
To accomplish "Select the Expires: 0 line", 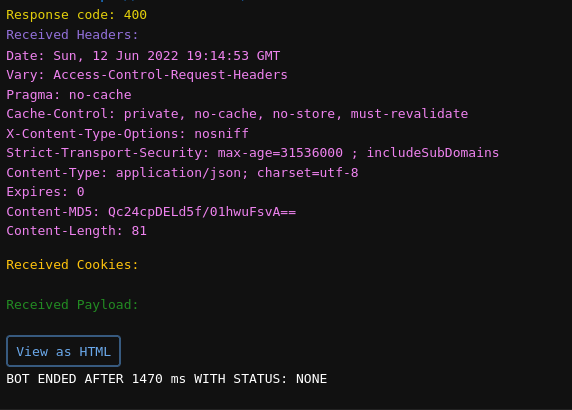I will click(45, 192).
